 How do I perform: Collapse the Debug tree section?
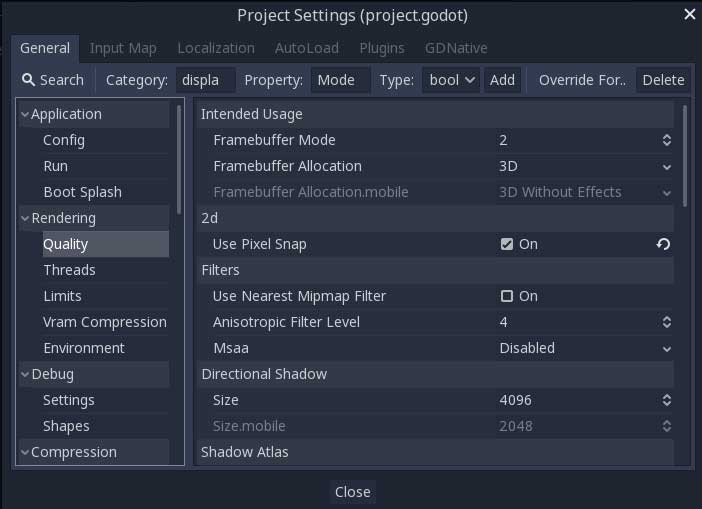pos(25,374)
